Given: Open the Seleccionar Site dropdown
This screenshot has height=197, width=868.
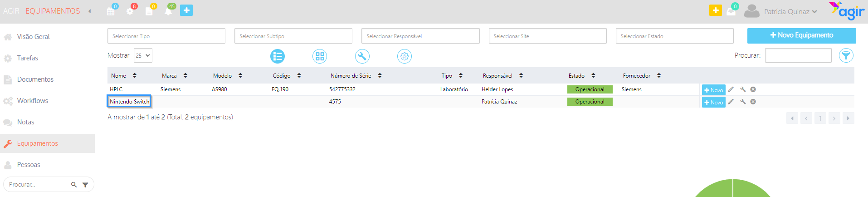Looking at the screenshot, I should pyautogui.click(x=548, y=36).
